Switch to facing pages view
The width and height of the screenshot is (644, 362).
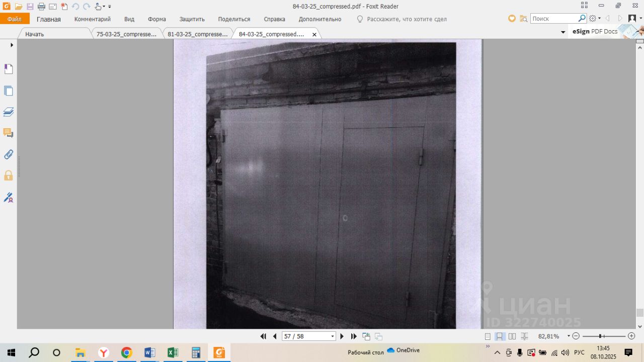pos(512,336)
